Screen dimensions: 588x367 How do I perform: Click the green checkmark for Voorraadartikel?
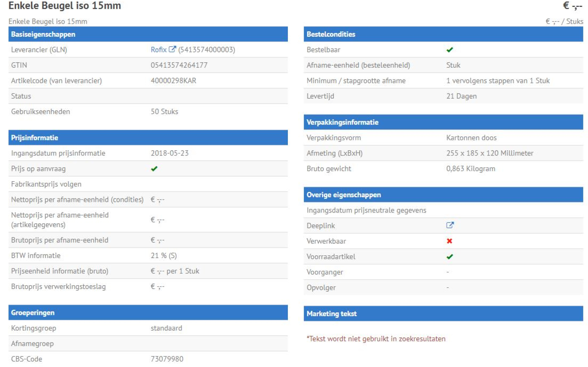pyautogui.click(x=450, y=257)
